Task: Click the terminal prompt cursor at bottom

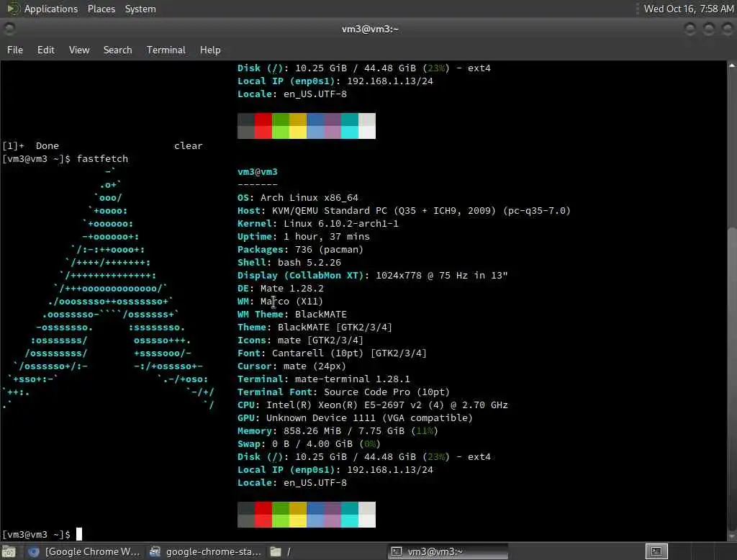Action: coord(79,534)
